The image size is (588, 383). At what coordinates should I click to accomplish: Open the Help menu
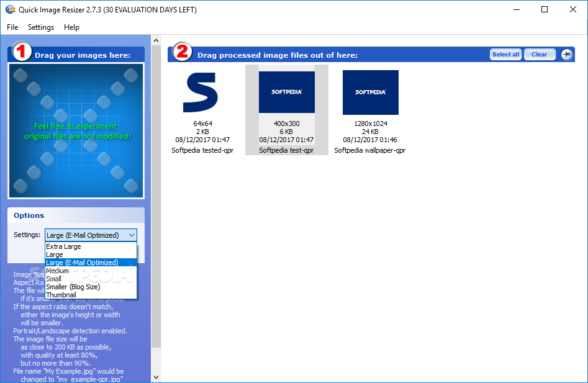(71, 27)
